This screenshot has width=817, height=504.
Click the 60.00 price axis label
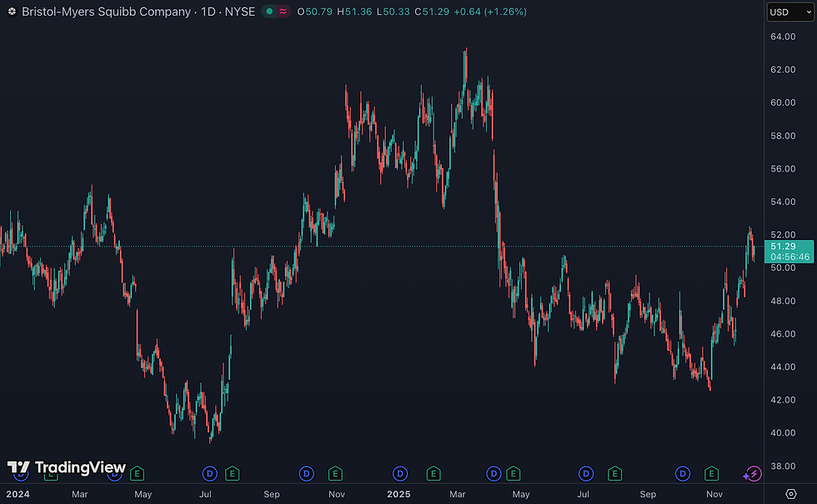783,102
